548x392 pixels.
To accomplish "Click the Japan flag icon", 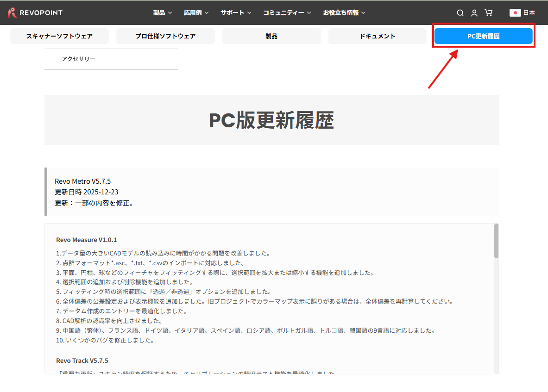I will (515, 12).
